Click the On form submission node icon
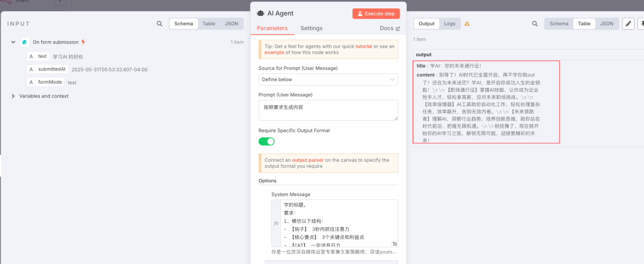 point(25,42)
